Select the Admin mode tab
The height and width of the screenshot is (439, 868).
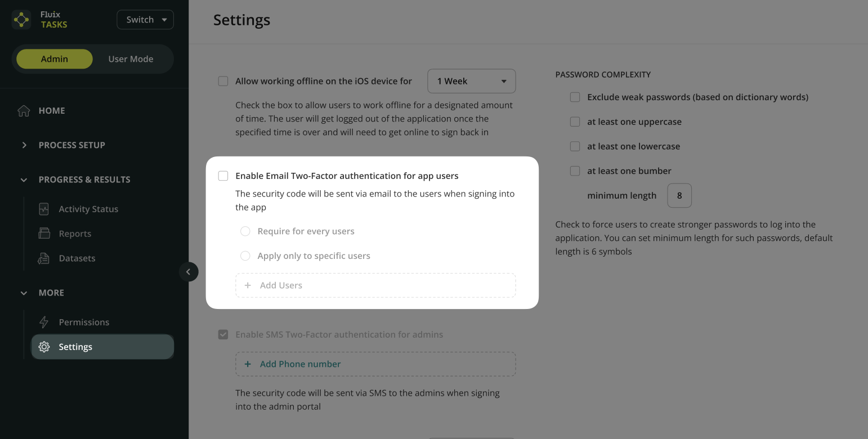(55, 59)
